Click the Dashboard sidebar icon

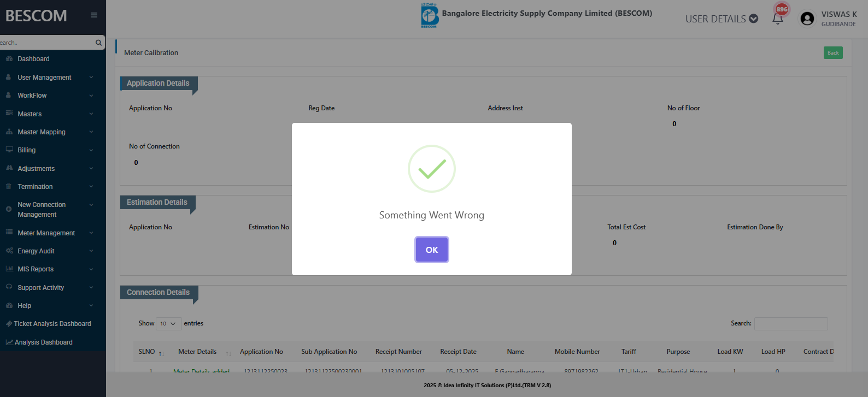click(x=9, y=59)
